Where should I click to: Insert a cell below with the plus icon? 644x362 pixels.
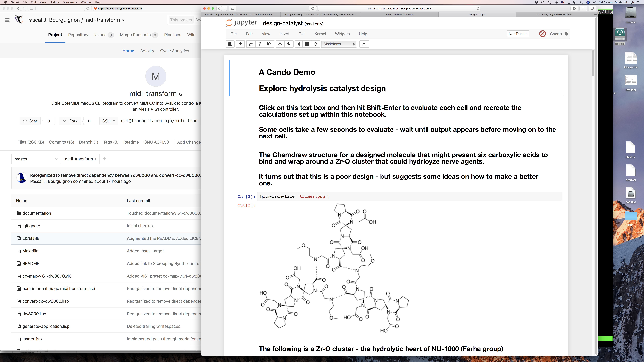click(x=240, y=44)
